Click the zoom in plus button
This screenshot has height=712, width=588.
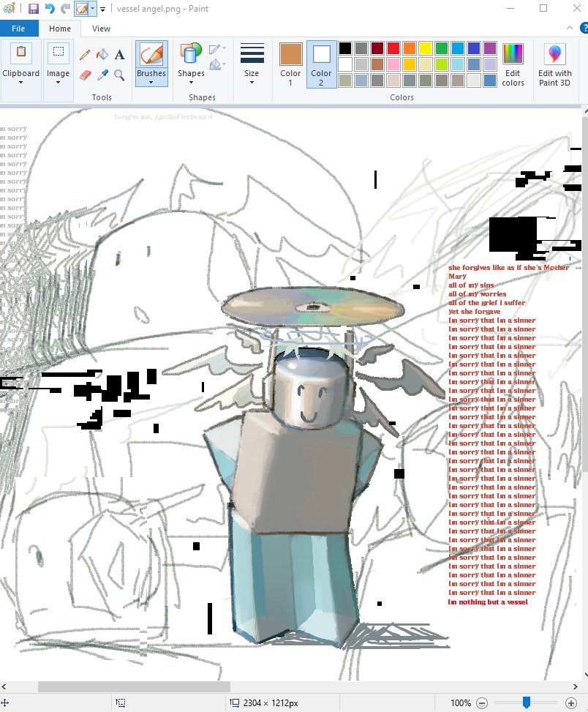click(571, 703)
